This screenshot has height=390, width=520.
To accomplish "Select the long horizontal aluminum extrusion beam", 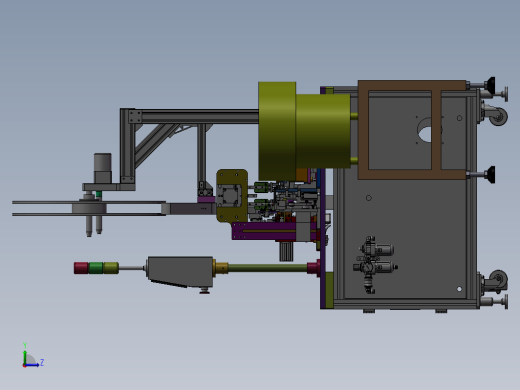I will [x=197, y=116].
